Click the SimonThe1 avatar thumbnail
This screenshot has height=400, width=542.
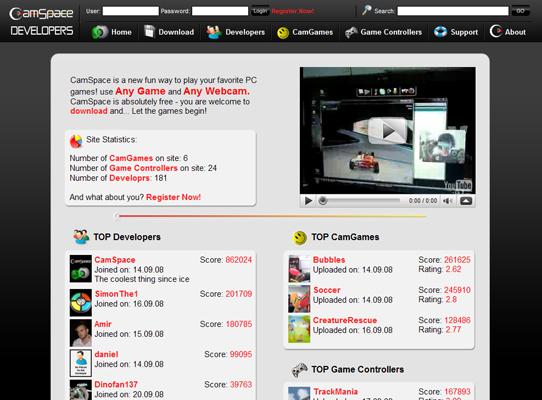tap(81, 303)
